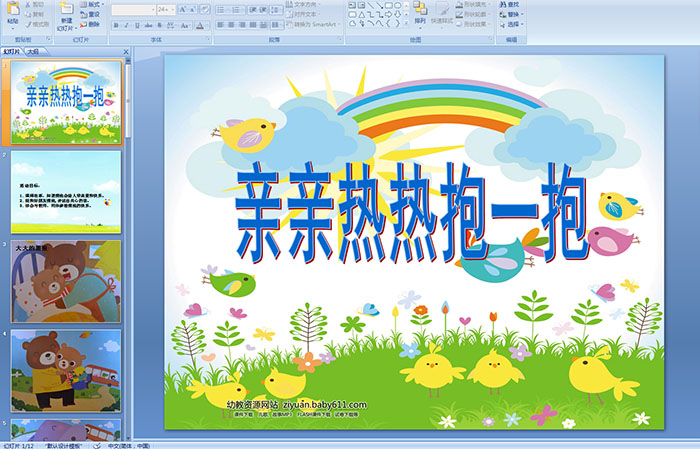700x449 pixels.
Task: Click Quick Styles (快速样式) button
Action: [x=442, y=13]
